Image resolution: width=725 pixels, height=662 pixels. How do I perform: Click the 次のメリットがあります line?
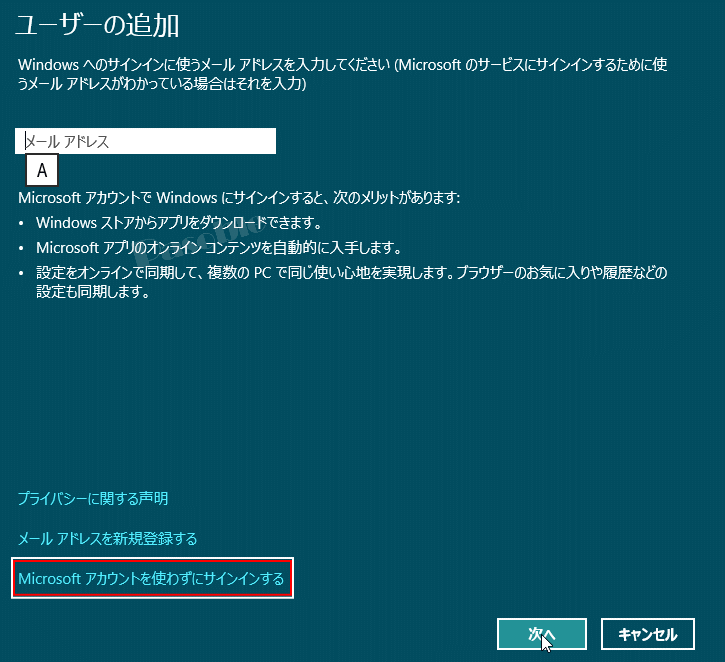pyautogui.click(x=239, y=198)
